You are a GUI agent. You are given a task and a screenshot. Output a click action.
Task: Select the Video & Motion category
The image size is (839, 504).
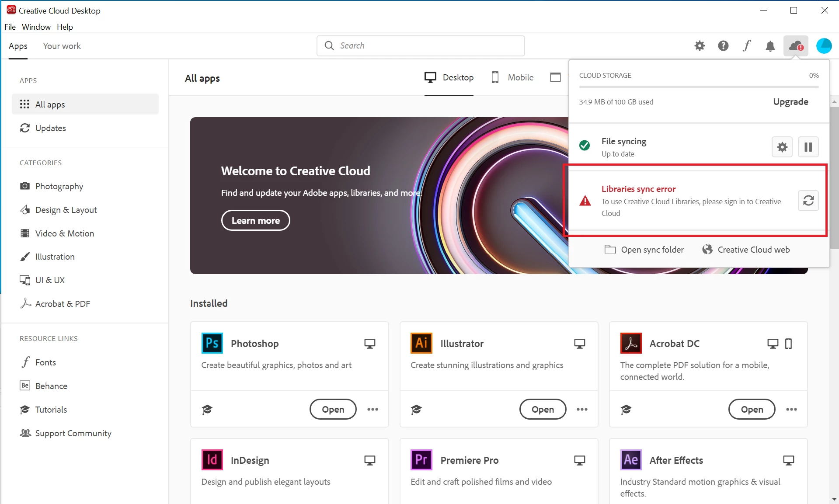(85, 233)
